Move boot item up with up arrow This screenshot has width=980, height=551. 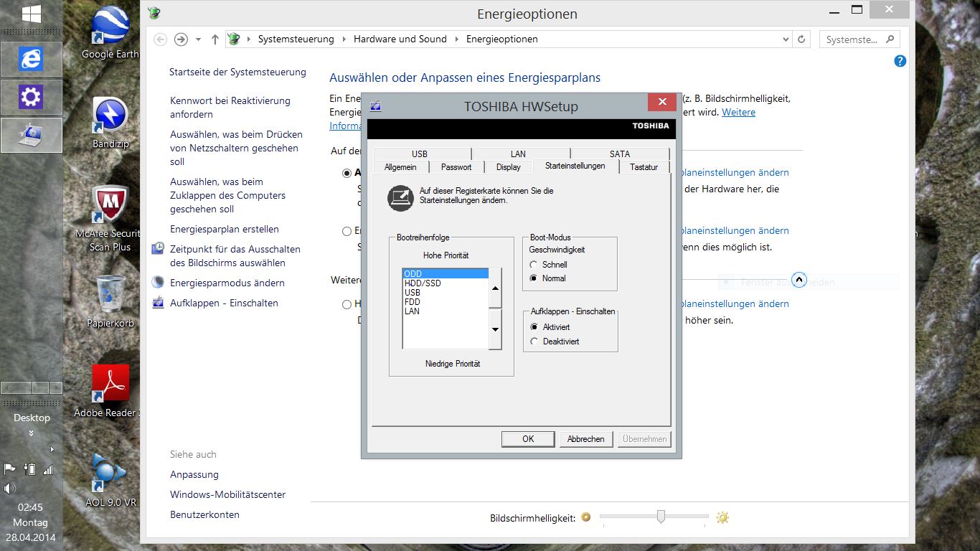[495, 288]
